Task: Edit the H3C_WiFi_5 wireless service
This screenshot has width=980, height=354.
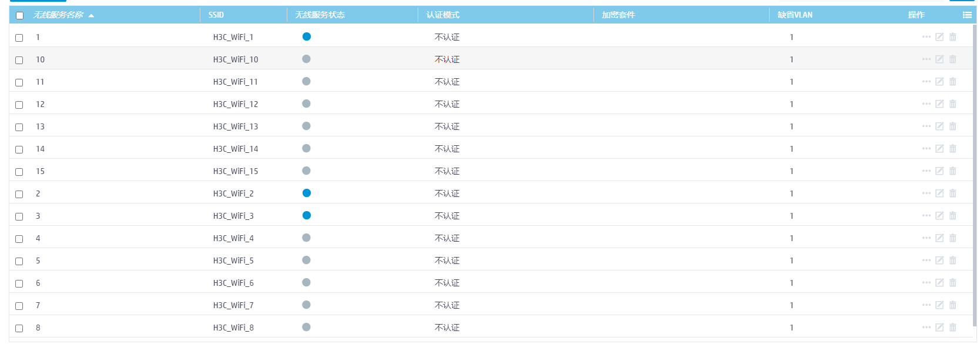Action: [939, 261]
